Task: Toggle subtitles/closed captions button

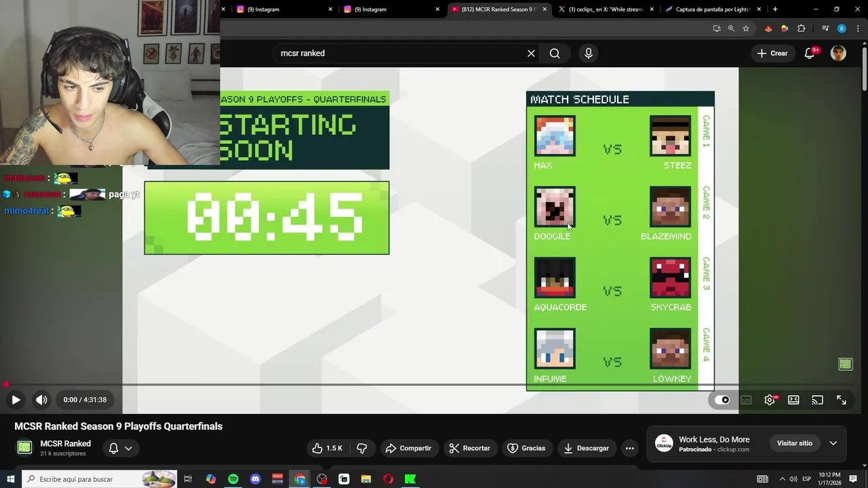Action: pos(746,400)
